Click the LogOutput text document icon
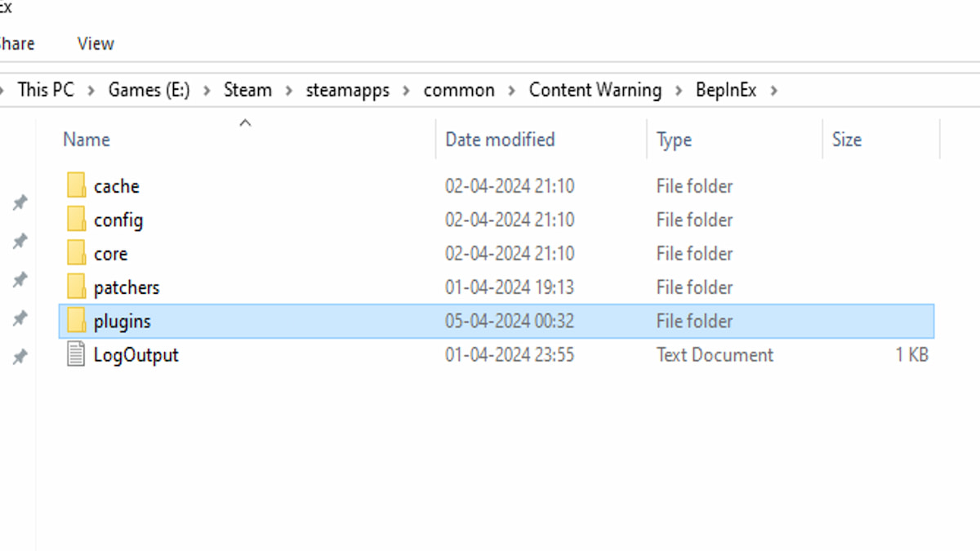 (76, 355)
